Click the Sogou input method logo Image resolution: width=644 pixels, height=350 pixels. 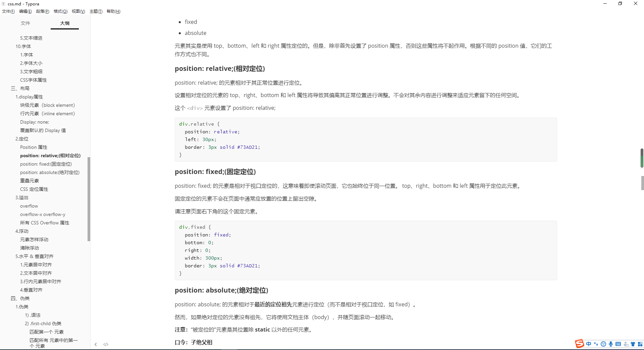click(579, 344)
